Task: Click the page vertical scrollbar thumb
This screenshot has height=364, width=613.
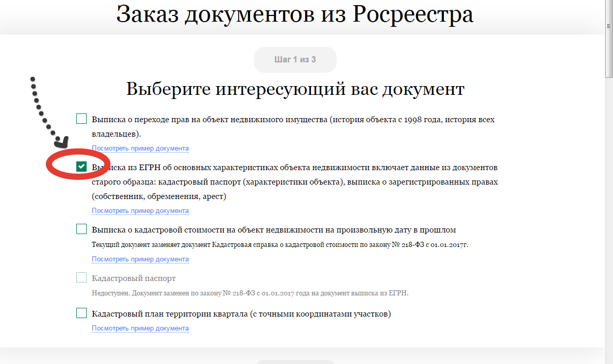Action: pyautogui.click(x=609, y=39)
